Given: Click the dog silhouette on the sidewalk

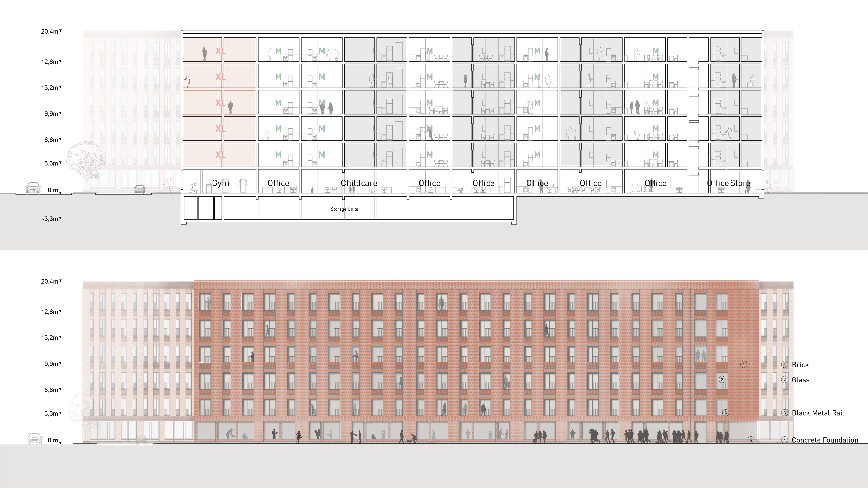Looking at the screenshot, I should tap(409, 441).
